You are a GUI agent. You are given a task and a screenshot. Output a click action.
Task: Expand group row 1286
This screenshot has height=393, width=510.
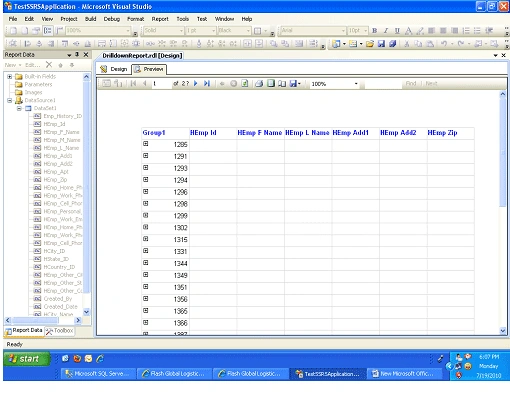click(x=146, y=144)
